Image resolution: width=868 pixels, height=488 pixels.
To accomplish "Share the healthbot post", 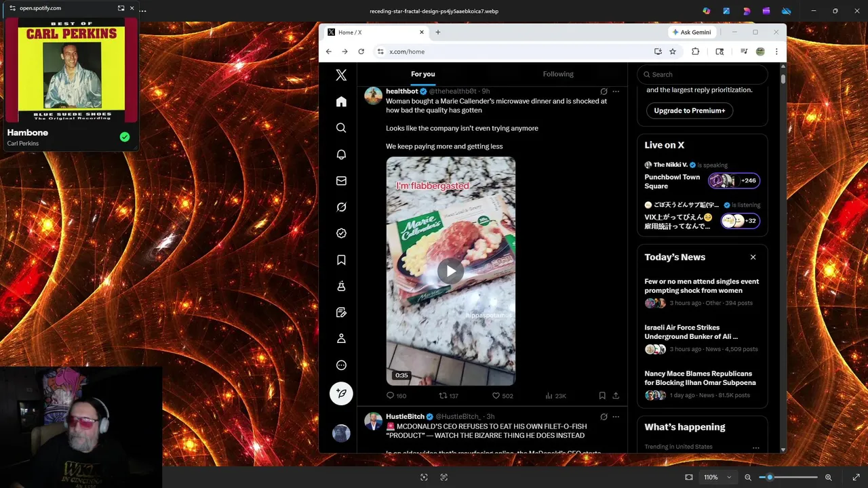I will (616, 396).
